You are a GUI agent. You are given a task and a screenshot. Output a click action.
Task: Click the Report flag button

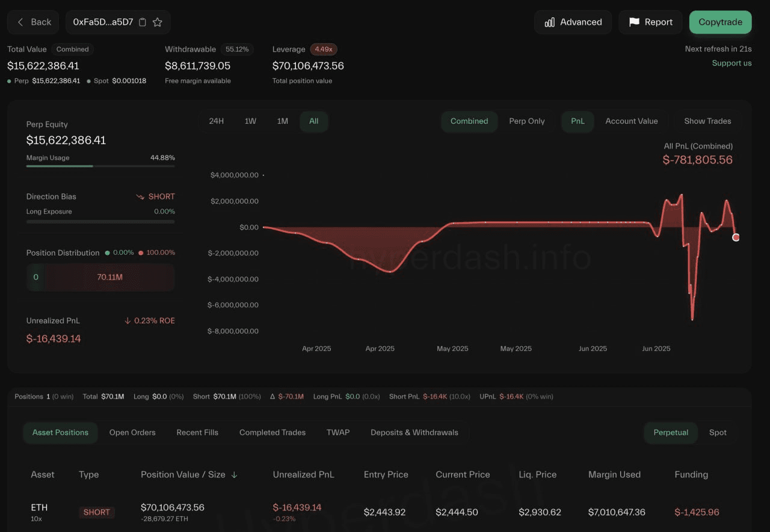(x=650, y=22)
